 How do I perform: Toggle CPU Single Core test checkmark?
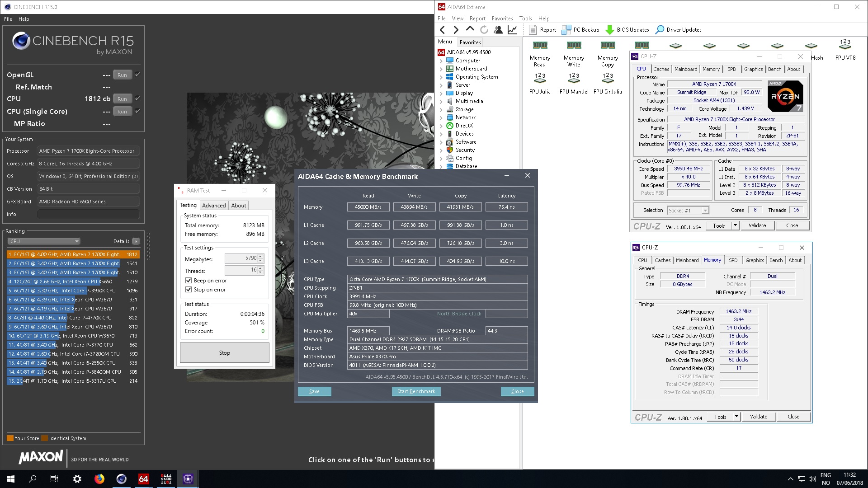point(138,111)
